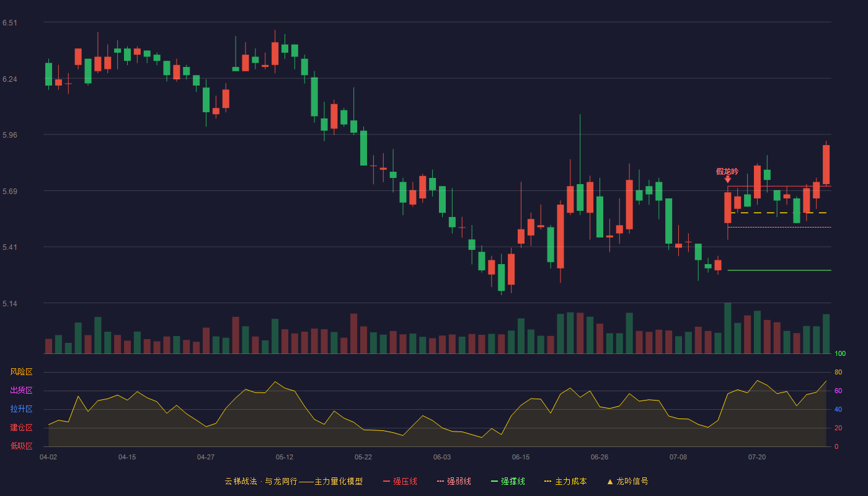Select the 风险区 zone label
868x496 pixels.
pos(21,372)
